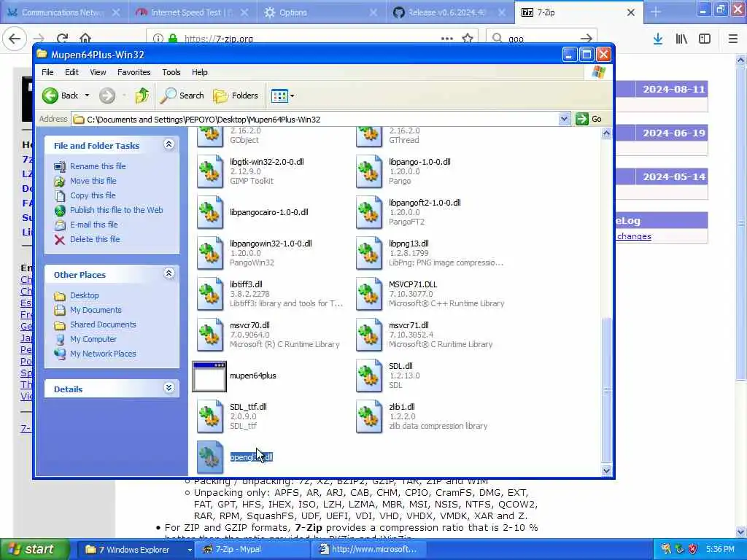
Task: Open the Help menu
Action: [200, 72]
